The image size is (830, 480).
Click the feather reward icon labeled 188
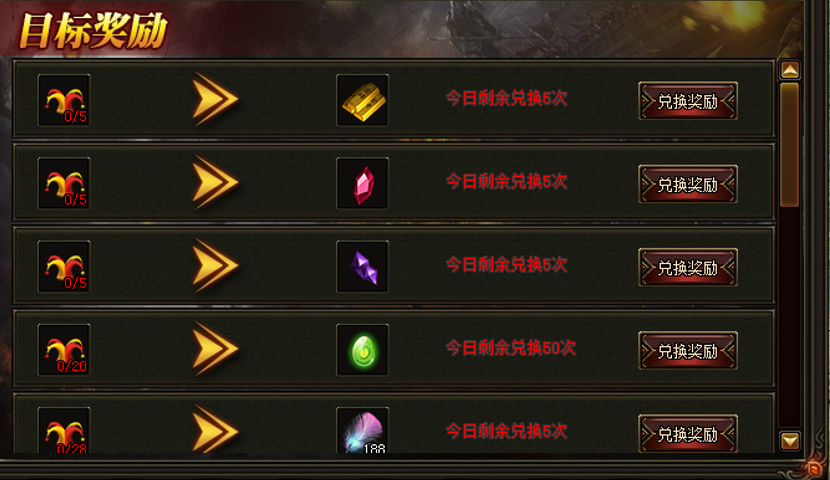click(x=363, y=430)
